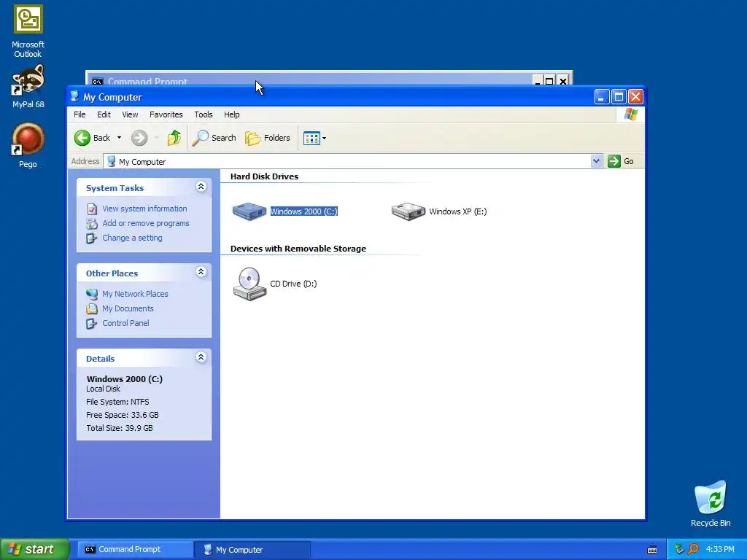The width and height of the screenshot is (747, 560).
Task: Open the Favorites menu
Action: [x=166, y=114]
